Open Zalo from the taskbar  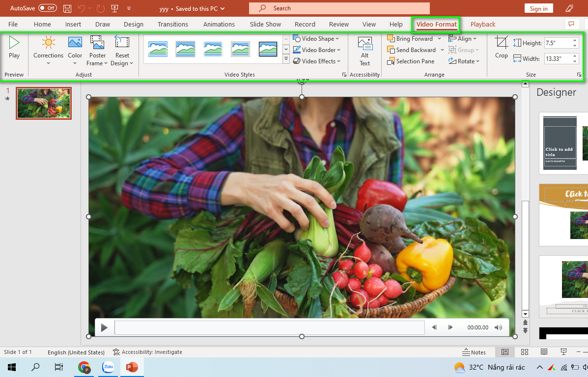click(109, 367)
